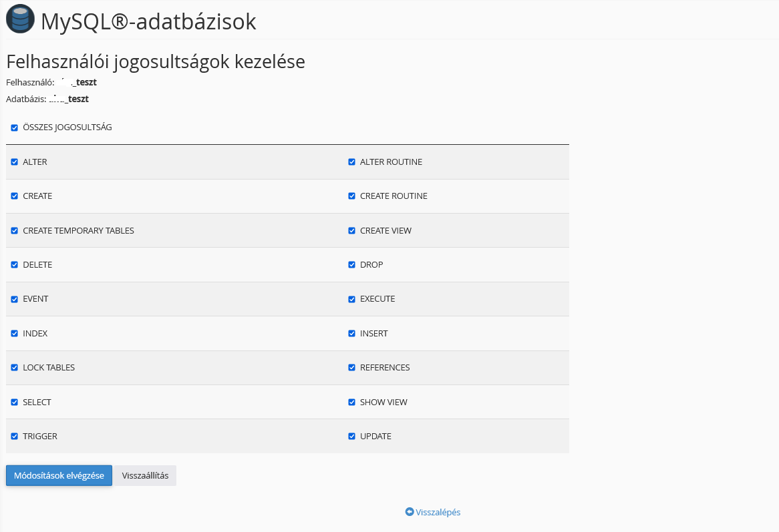Click the ÖSSZES JOGOSULTSÁG label text
Screen dimensions: 779x532
tap(67, 127)
